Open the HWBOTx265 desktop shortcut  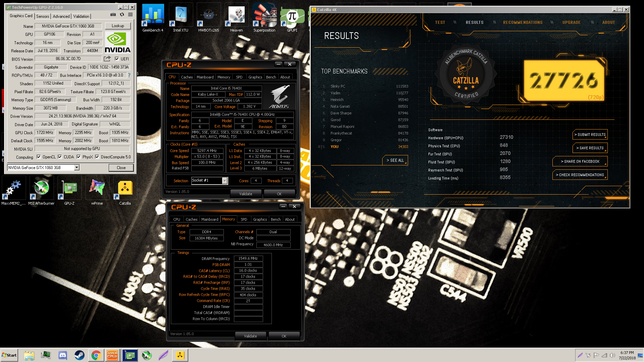208,17
